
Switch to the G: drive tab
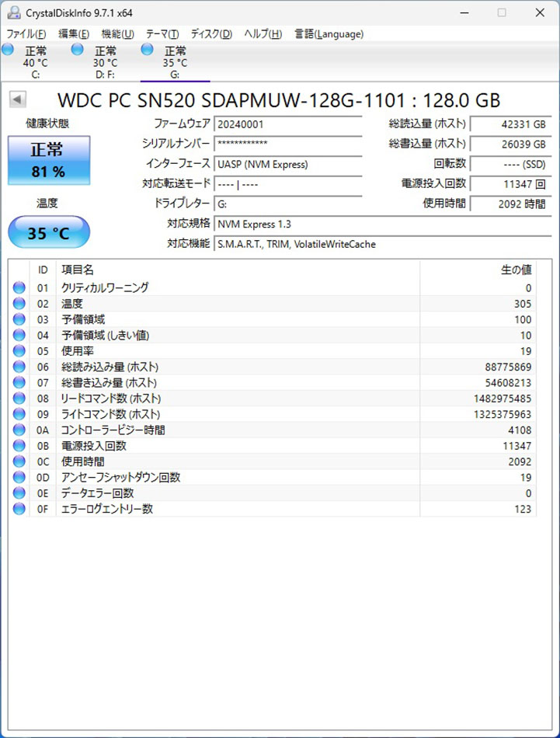[175, 62]
